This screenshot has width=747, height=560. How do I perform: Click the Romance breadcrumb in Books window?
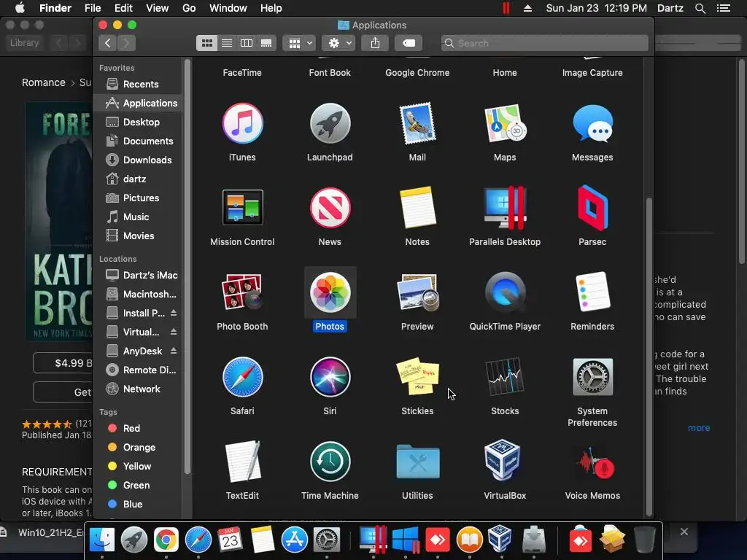tap(43, 82)
